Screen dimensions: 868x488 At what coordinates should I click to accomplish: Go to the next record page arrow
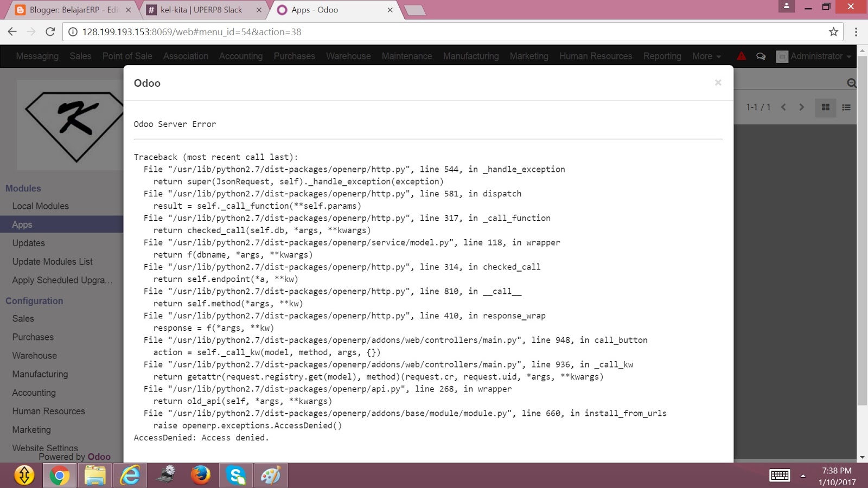801,107
